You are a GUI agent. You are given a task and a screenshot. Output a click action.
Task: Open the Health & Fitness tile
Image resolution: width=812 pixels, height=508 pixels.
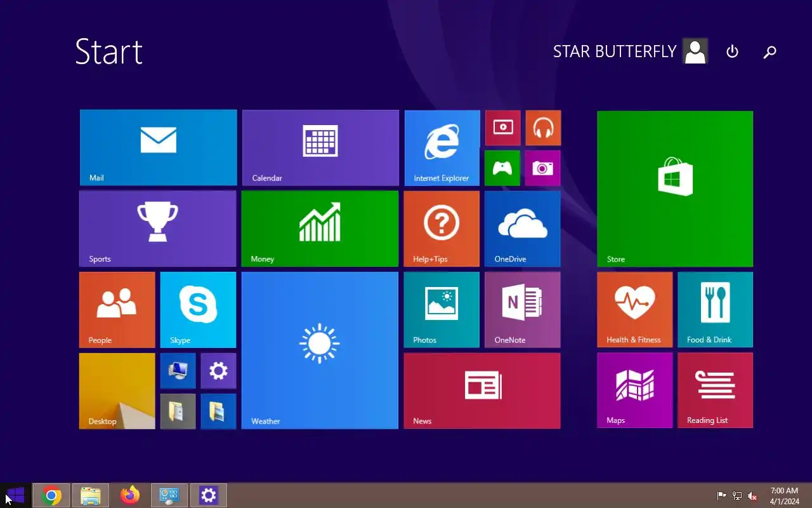[x=634, y=310]
